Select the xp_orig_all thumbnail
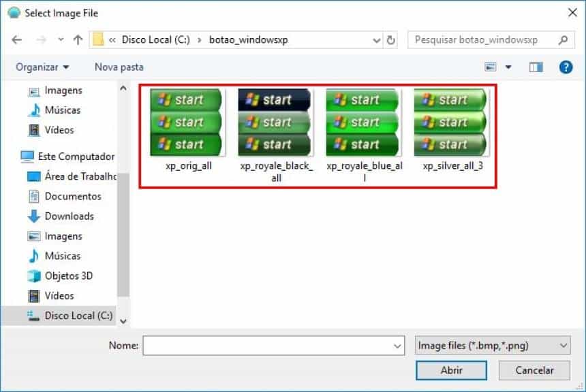 coord(187,122)
